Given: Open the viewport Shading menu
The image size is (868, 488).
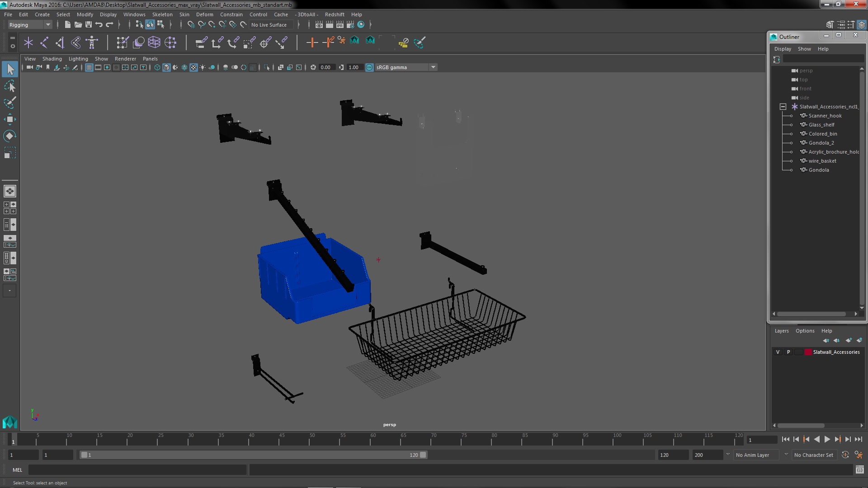Looking at the screenshot, I should pos(52,59).
